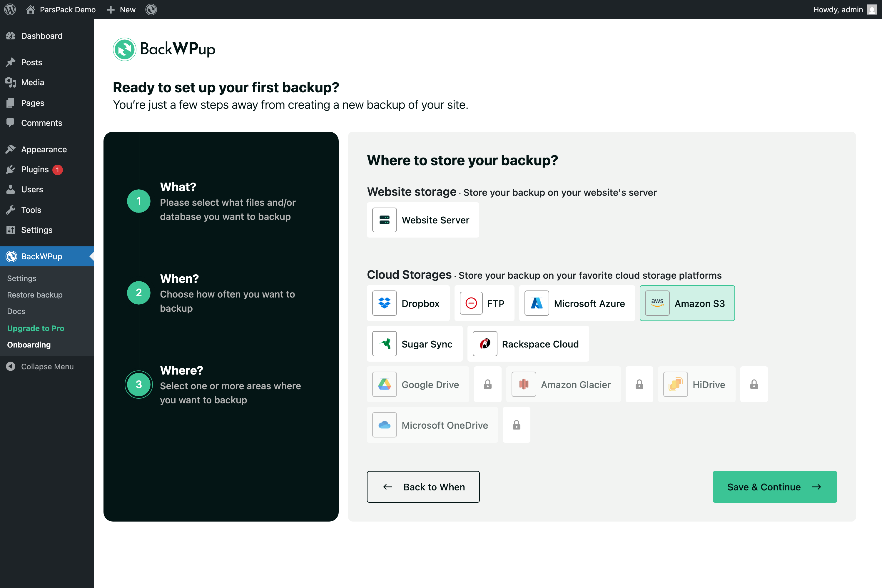Click the Back to When button
The image size is (882, 588).
click(423, 487)
